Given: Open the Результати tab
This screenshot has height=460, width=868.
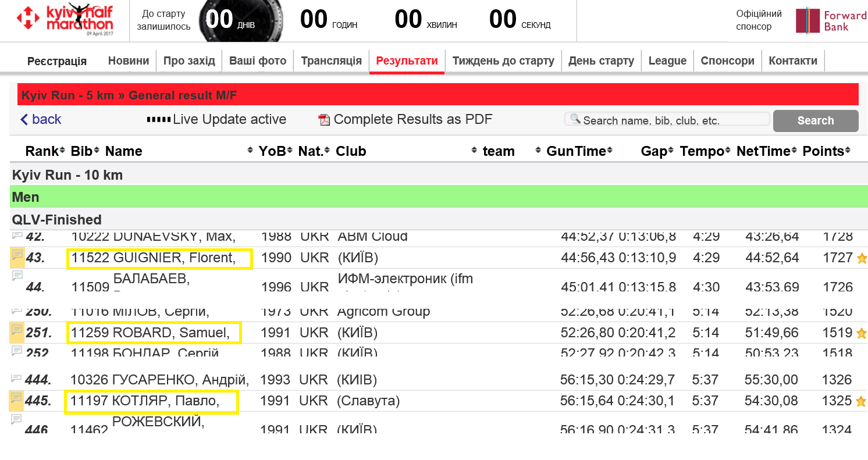Looking at the screenshot, I should pos(407,60).
